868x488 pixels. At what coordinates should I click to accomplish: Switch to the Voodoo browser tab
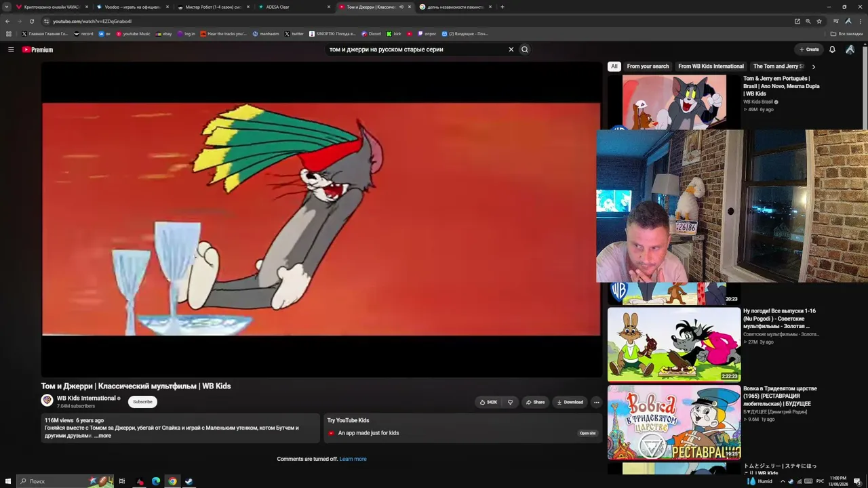click(132, 7)
